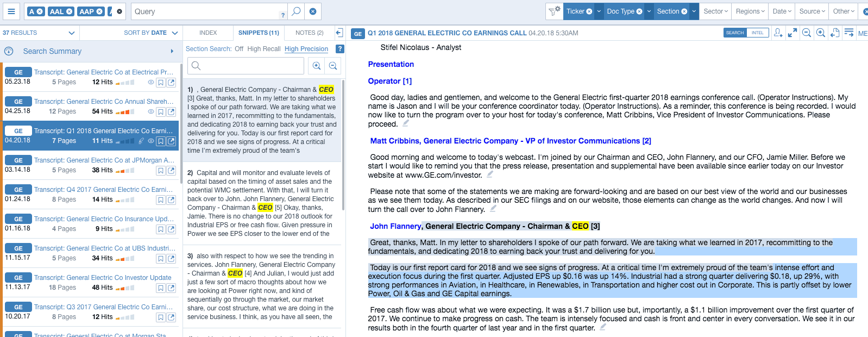Open the Sector filter dropdown
The width and height of the screenshot is (868, 337).
point(715,11)
